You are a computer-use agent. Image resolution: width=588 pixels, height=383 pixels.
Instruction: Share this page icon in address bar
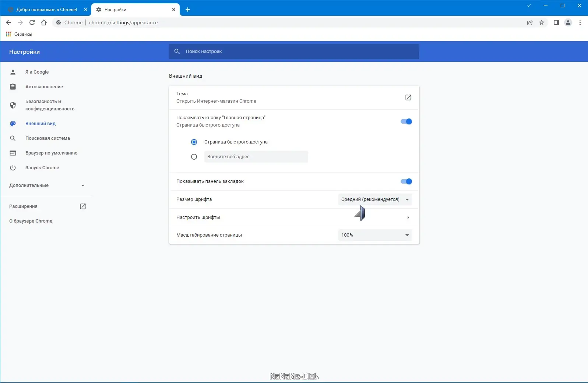point(530,22)
